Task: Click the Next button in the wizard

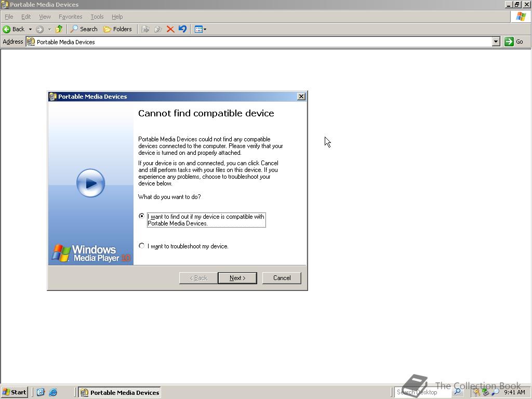Action: (x=237, y=278)
